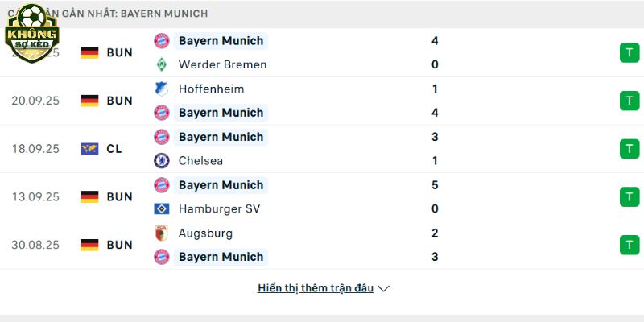The height and width of the screenshot is (322, 644).
Task: Open the Hiển thị thêm trận đấu link
Action: 316,288
